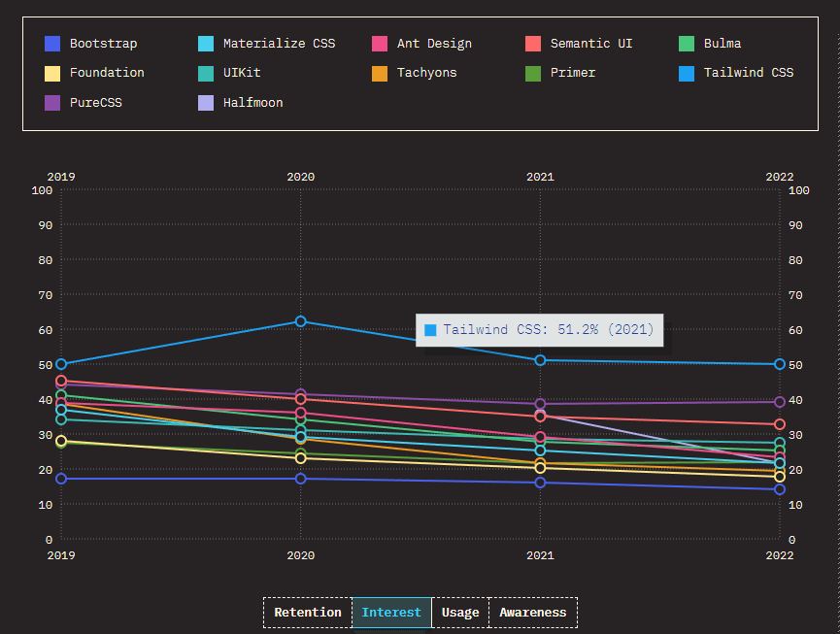This screenshot has width=840, height=634.
Task: Select the Primer legend color square
Action: pyautogui.click(x=533, y=74)
